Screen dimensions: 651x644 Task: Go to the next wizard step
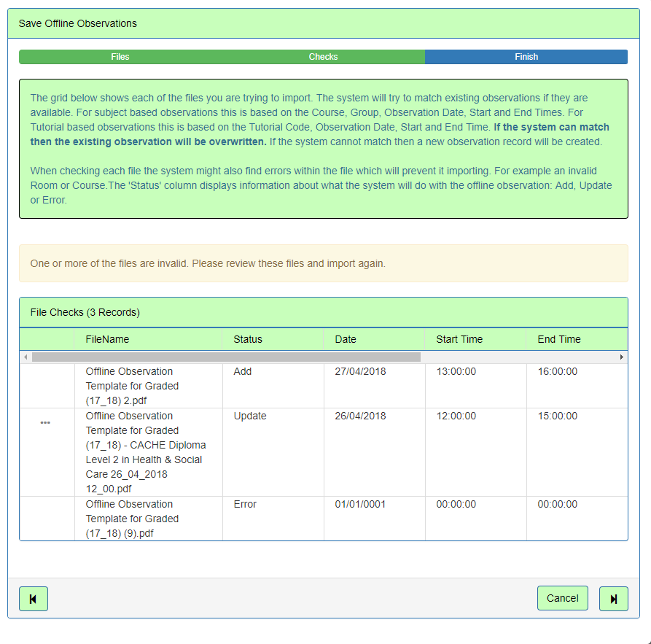[x=613, y=599]
